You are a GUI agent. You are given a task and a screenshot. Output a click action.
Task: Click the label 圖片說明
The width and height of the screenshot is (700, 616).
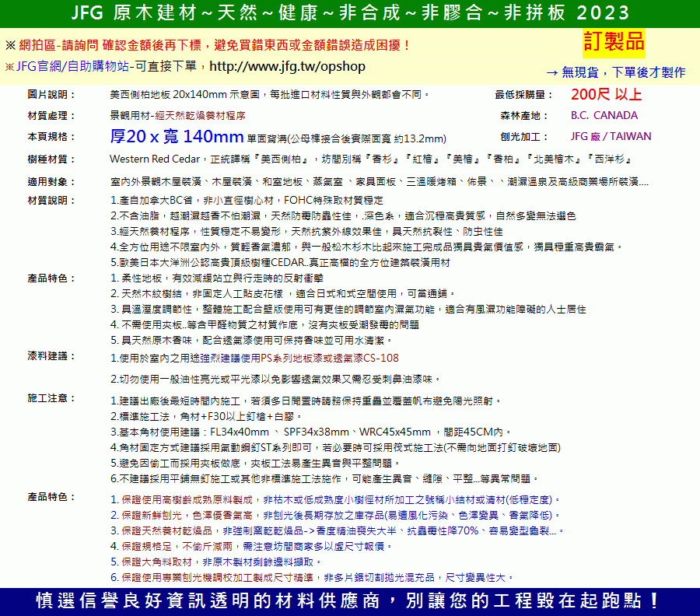(51, 95)
